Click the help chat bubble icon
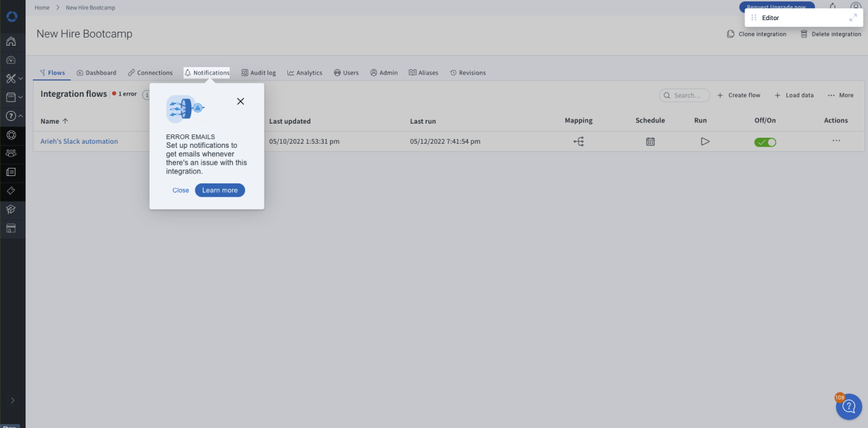 [x=849, y=406]
